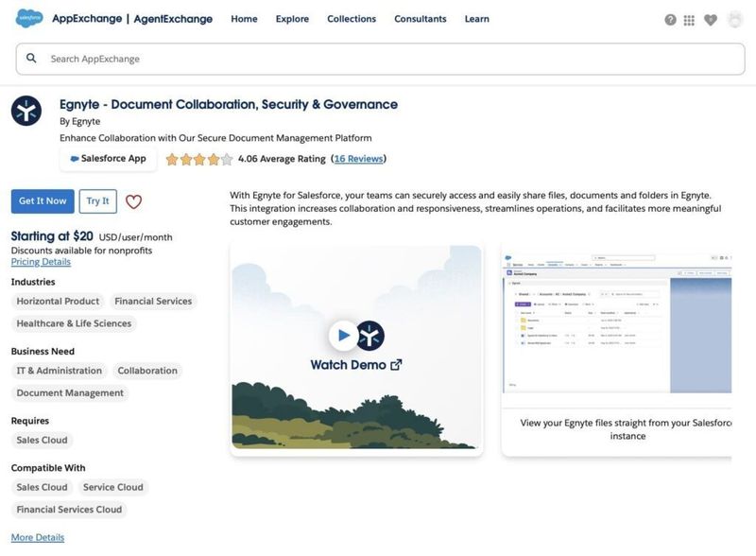Click the 'Starting at $20' price text
Screen dimensions: 756x556
[52, 236]
